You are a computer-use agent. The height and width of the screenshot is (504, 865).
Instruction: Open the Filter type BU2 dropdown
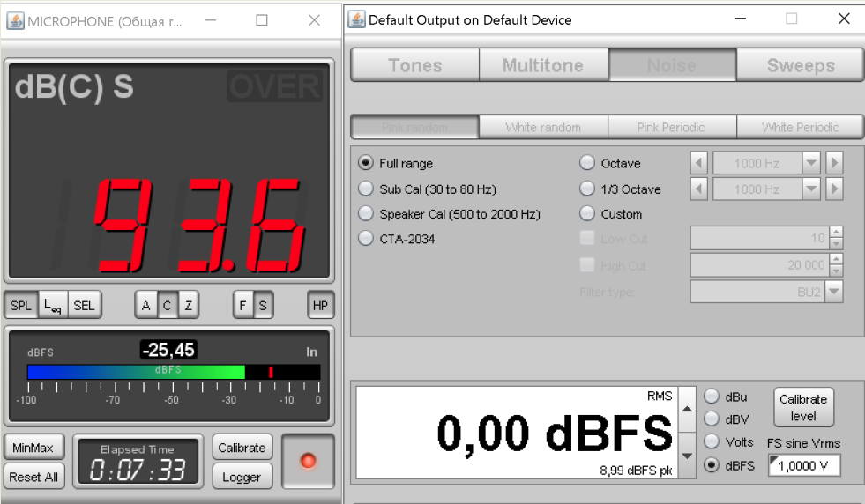pyautogui.click(x=833, y=292)
